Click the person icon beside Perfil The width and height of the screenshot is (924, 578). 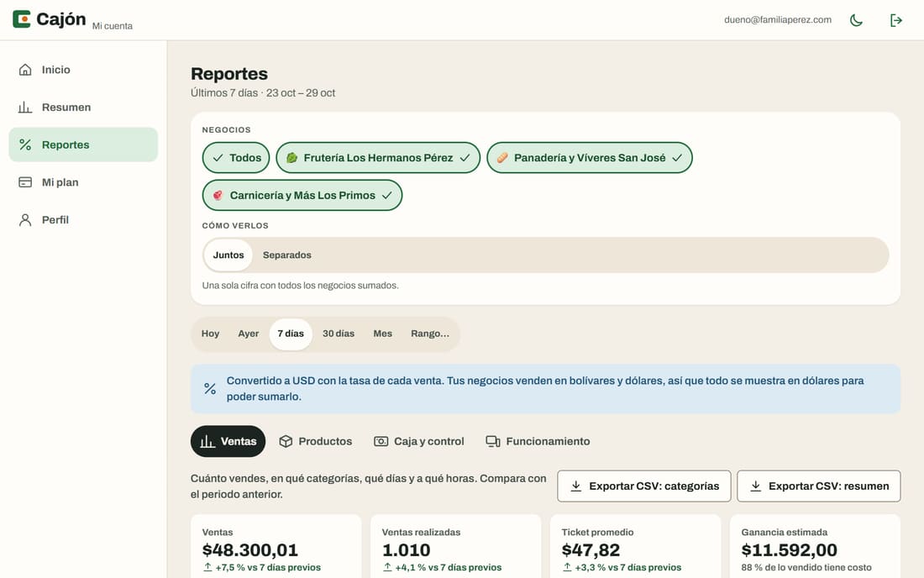click(25, 220)
